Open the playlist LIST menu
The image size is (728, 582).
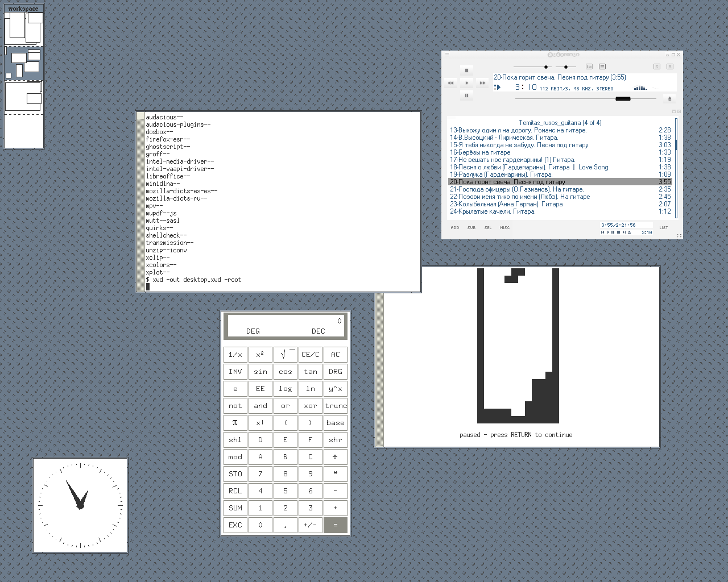pos(664,227)
